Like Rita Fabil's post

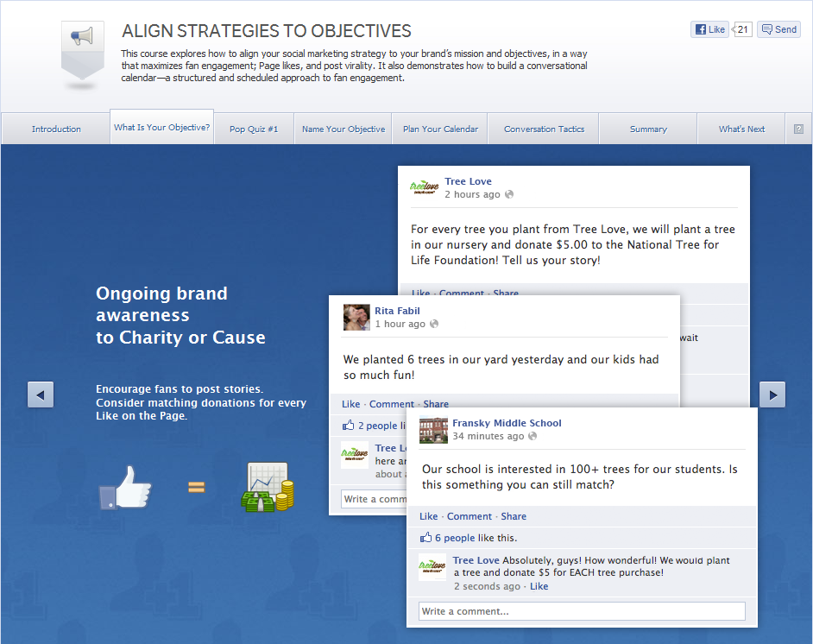(x=351, y=404)
